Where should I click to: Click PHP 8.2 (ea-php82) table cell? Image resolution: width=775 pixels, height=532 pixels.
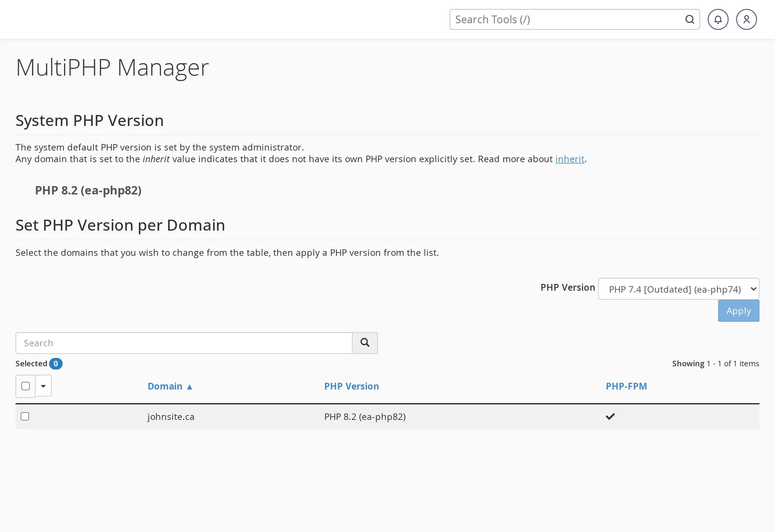coord(365,417)
